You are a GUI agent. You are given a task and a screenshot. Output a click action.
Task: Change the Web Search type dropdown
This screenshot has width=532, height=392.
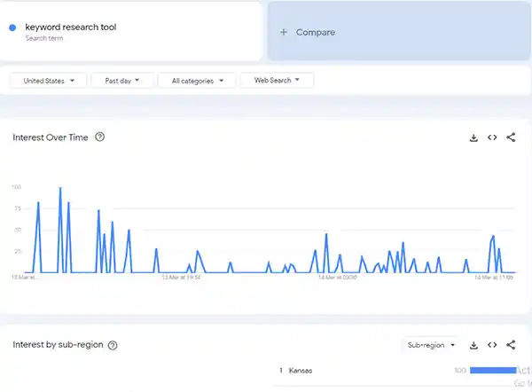[277, 81]
